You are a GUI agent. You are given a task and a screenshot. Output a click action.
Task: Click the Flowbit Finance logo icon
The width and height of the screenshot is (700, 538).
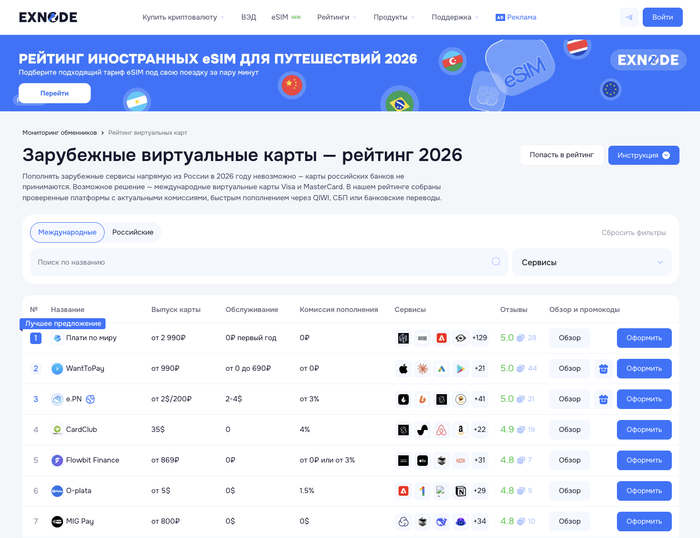point(57,460)
